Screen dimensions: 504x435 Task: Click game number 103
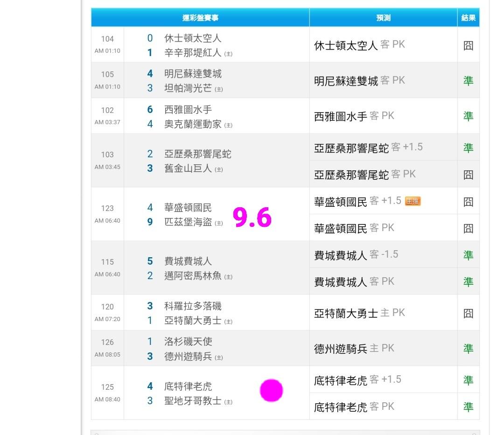(x=107, y=154)
